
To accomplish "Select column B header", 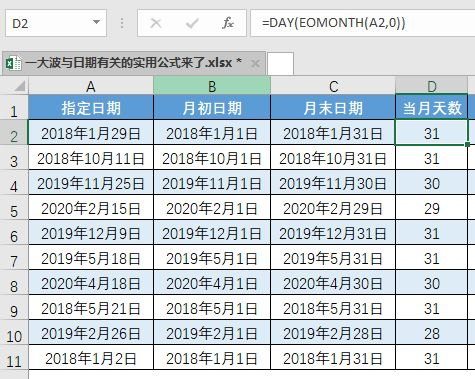I will click(212, 86).
